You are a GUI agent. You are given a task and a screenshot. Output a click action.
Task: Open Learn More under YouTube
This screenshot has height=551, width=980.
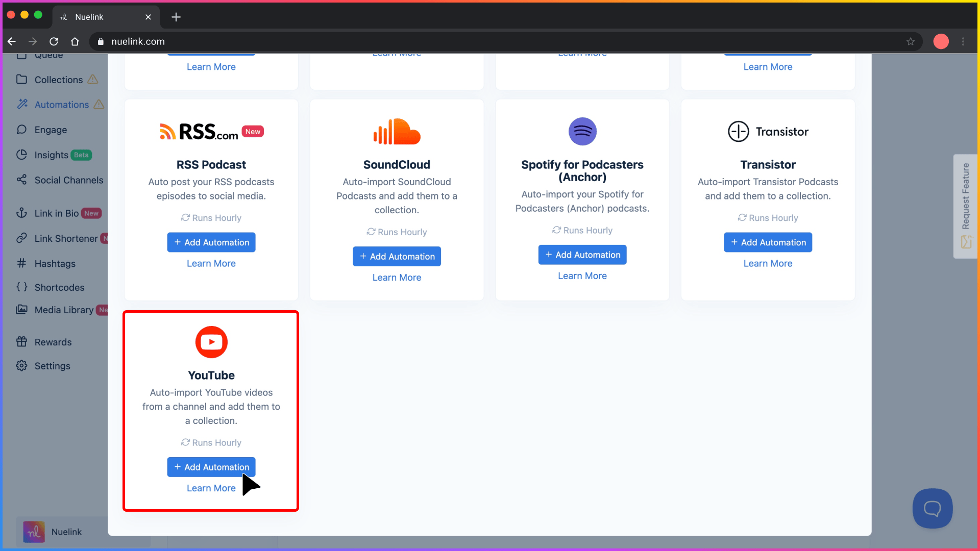click(211, 488)
